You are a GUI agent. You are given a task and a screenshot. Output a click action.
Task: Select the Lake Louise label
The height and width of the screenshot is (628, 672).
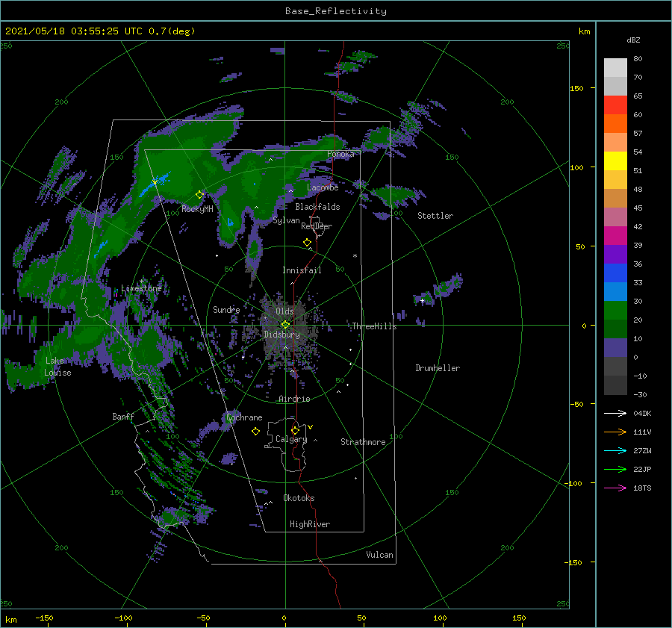(57, 367)
